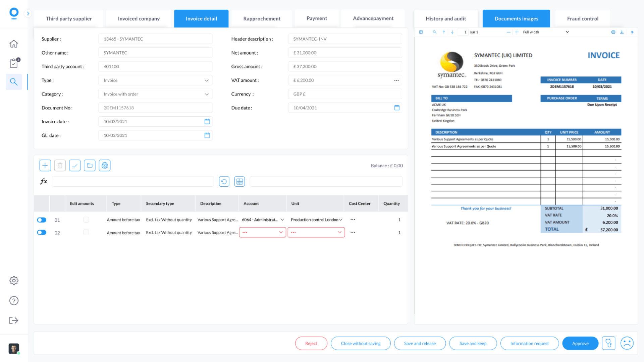Toggle the switch on line 02

pos(42,233)
